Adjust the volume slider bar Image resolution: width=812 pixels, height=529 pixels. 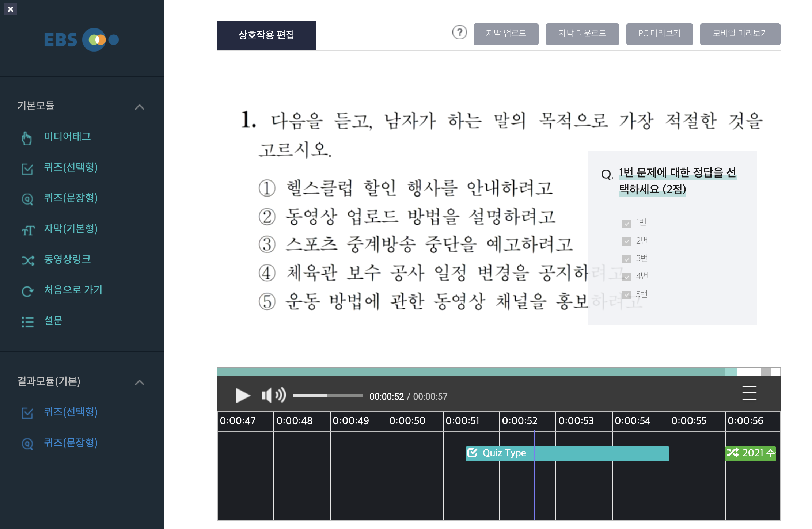327,396
